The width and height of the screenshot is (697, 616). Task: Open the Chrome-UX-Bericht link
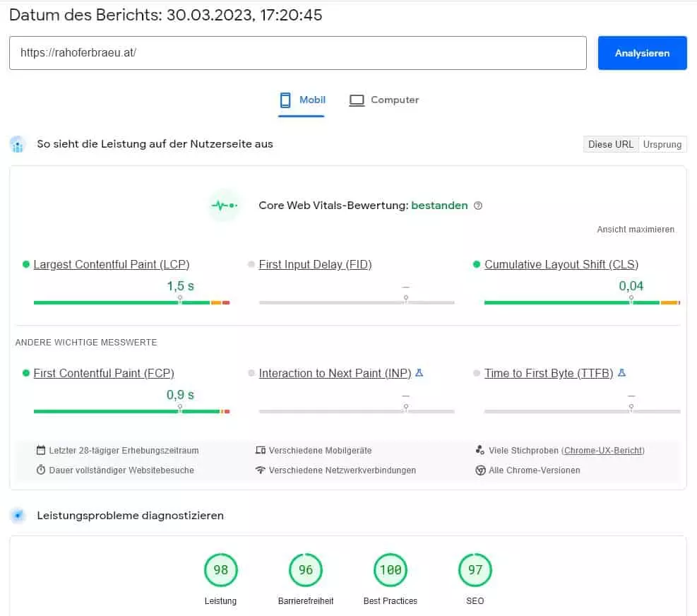(603, 451)
